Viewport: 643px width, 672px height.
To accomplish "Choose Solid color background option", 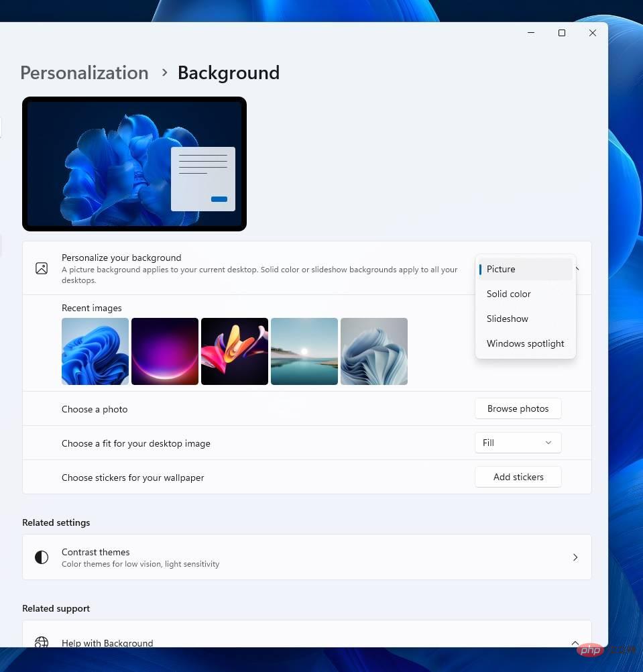I will pyautogui.click(x=508, y=294).
